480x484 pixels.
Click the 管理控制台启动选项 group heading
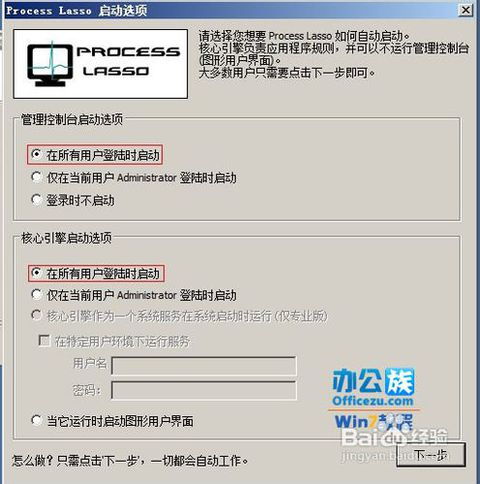pyautogui.click(x=72, y=119)
